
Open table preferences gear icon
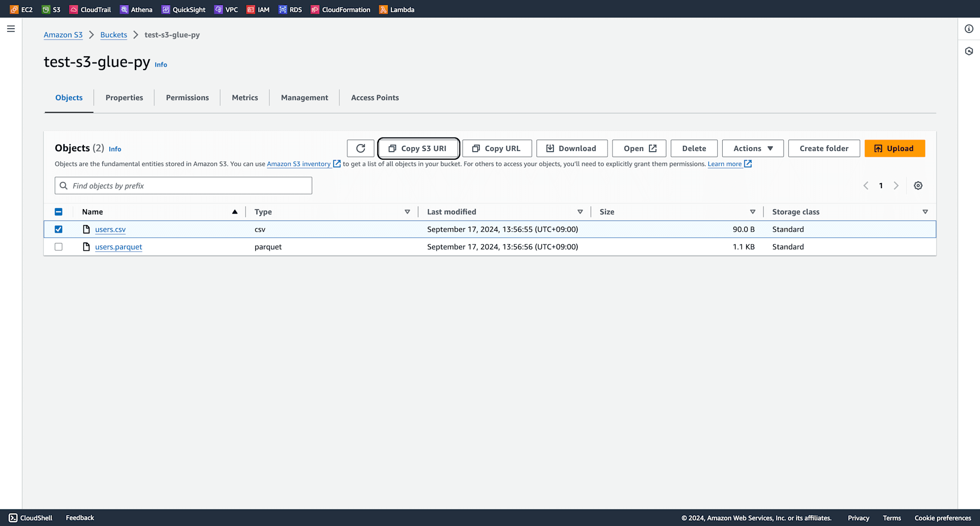coord(918,186)
